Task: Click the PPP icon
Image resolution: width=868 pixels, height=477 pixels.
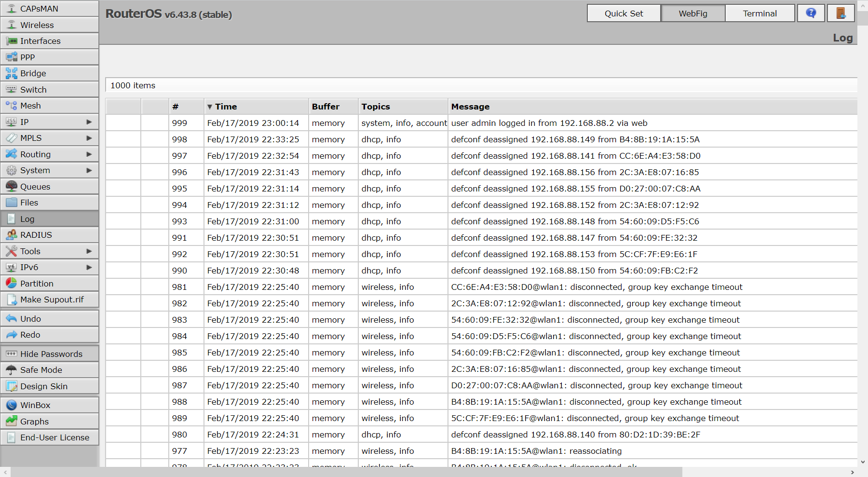Action: 12,57
